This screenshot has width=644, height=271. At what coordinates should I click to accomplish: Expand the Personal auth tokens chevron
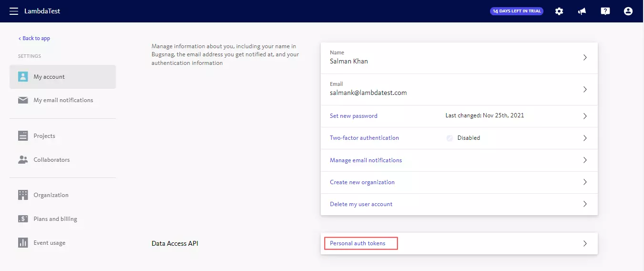click(x=585, y=243)
